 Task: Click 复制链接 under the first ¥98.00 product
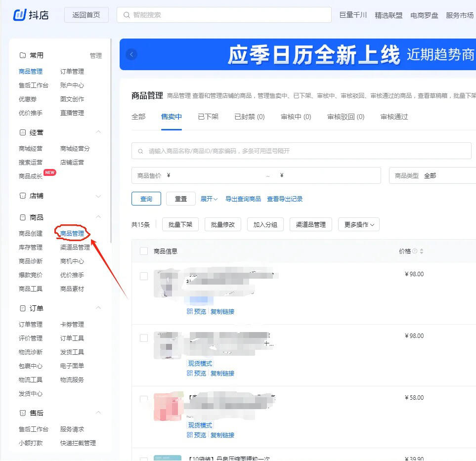click(222, 311)
